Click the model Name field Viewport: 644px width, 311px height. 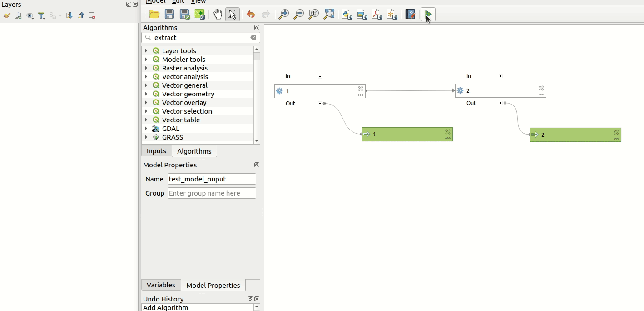coord(212,179)
